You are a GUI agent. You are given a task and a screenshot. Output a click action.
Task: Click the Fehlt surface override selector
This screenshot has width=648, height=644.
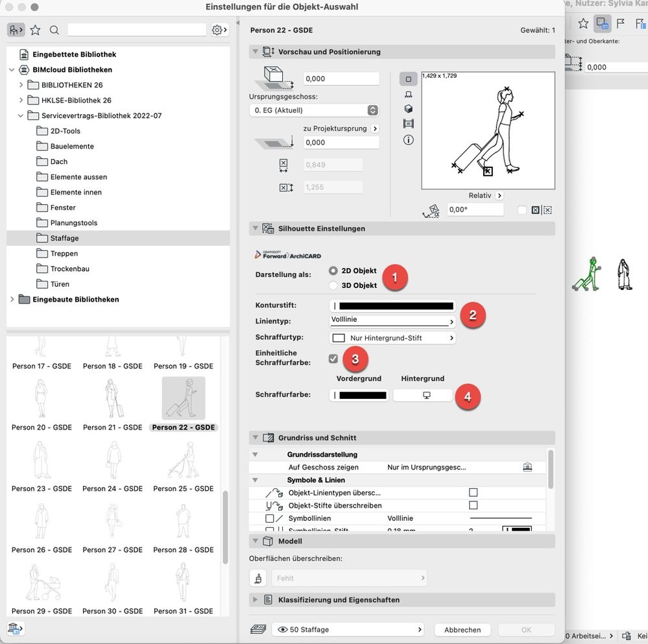coord(349,578)
